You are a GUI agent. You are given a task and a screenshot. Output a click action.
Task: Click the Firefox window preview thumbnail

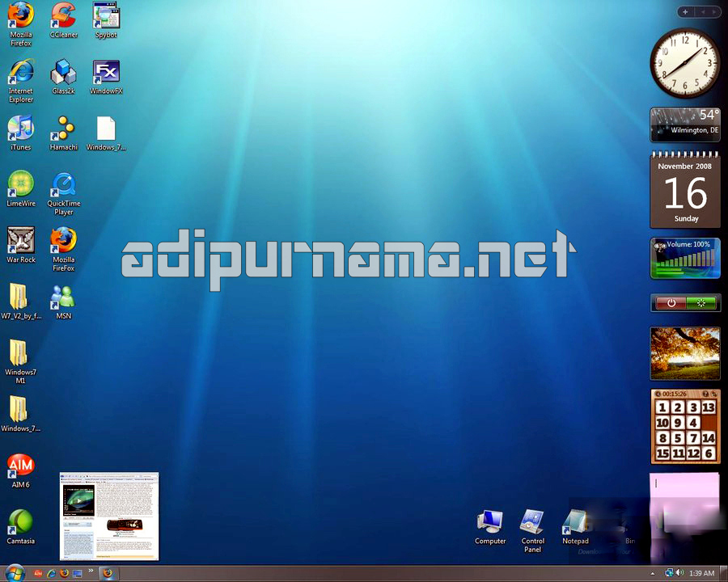tap(109, 517)
